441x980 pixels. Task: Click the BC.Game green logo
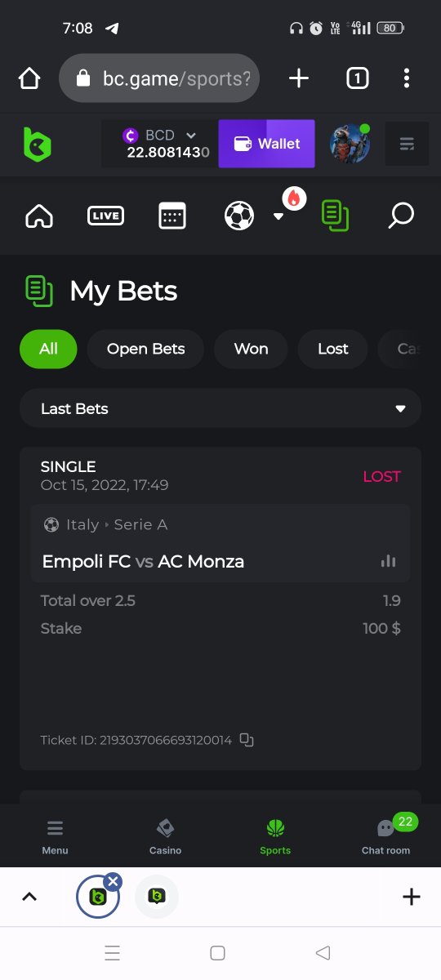click(38, 145)
